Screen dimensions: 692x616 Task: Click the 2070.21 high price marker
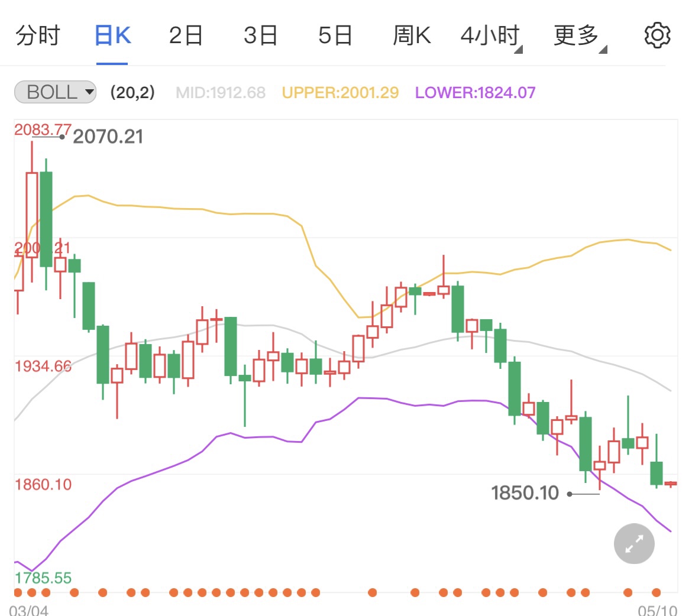[x=108, y=137]
